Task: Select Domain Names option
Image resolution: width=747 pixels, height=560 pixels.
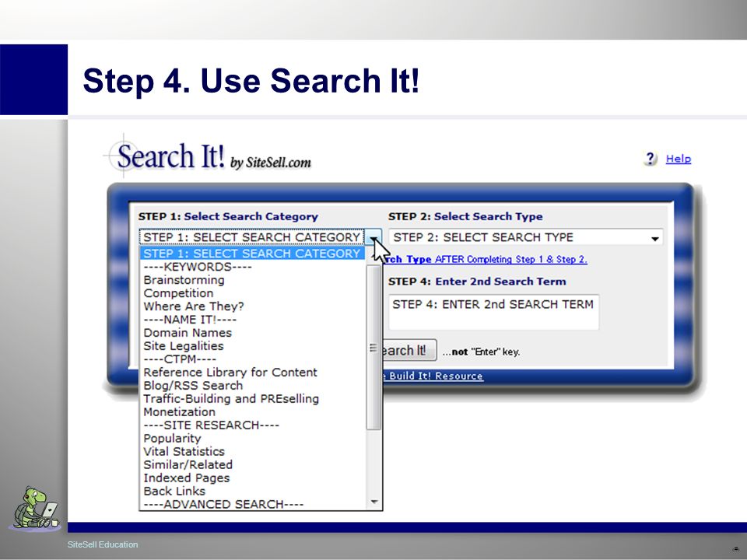Action: tap(188, 333)
